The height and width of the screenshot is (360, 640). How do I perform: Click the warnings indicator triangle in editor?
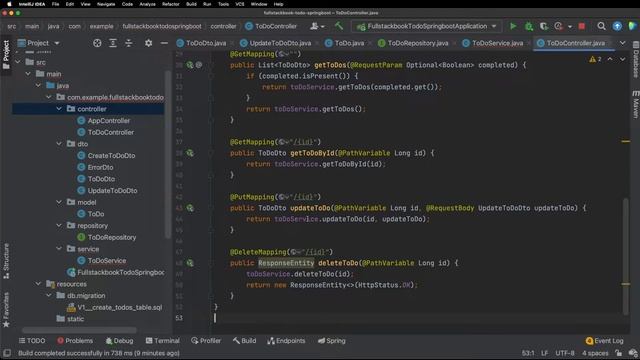point(592,59)
